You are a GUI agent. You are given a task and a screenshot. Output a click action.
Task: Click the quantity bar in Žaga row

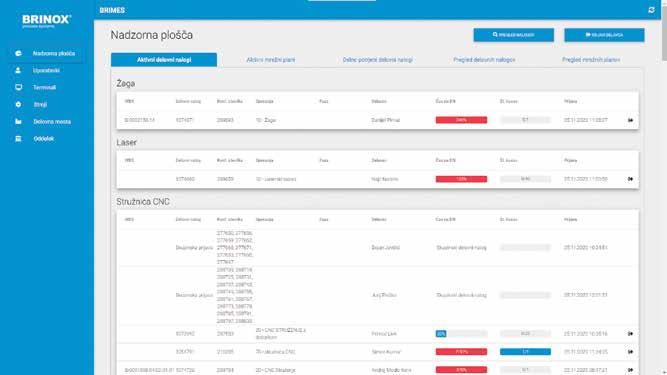coord(525,120)
